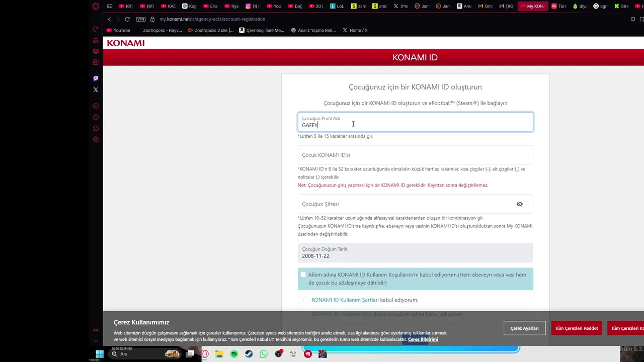Image resolution: width=644 pixels, height=362 pixels.
Task: Switch to the 'Stre' Kick tab
Action: pyautogui.click(x=622, y=6)
